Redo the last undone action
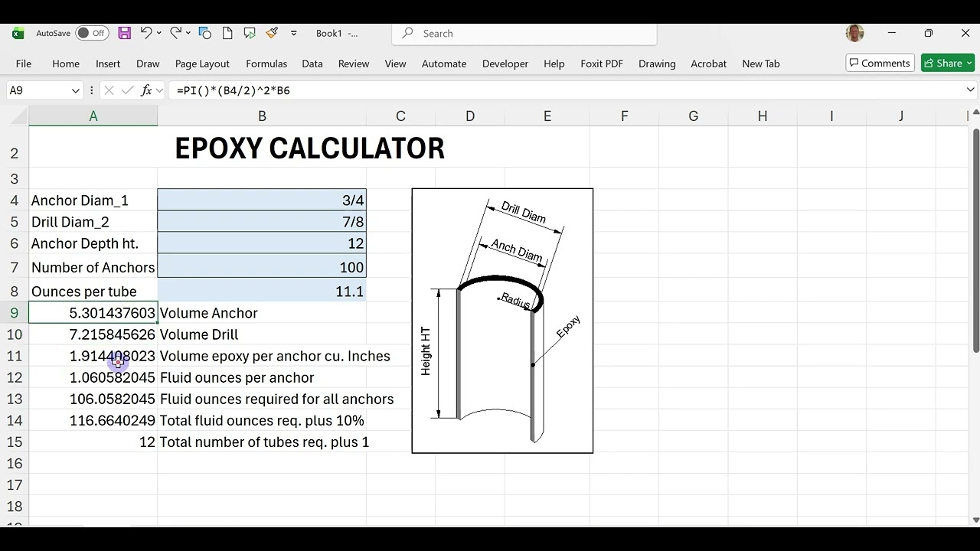This screenshot has width=980, height=551. [175, 33]
